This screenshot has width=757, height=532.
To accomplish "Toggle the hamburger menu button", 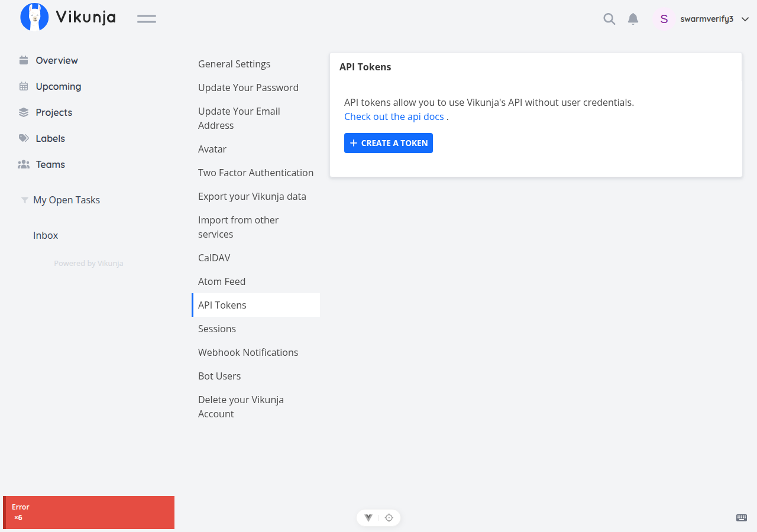I will [147, 19].
